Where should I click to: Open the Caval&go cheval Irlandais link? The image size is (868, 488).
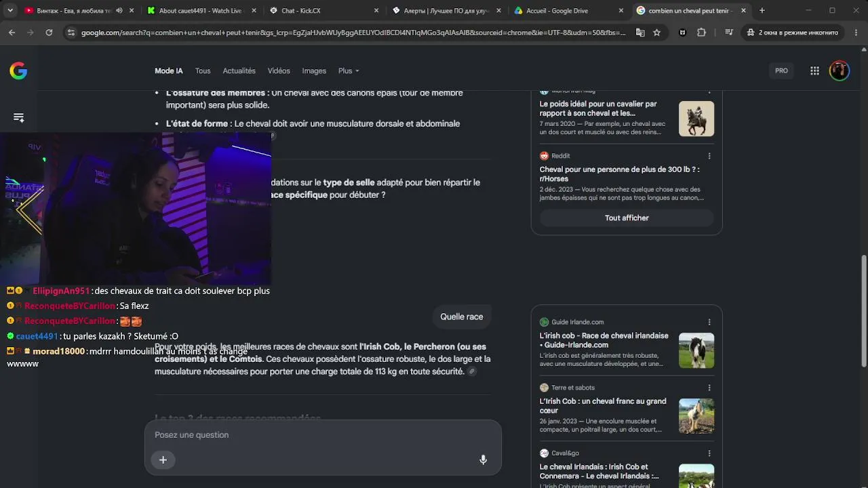(x=599, y=471)
